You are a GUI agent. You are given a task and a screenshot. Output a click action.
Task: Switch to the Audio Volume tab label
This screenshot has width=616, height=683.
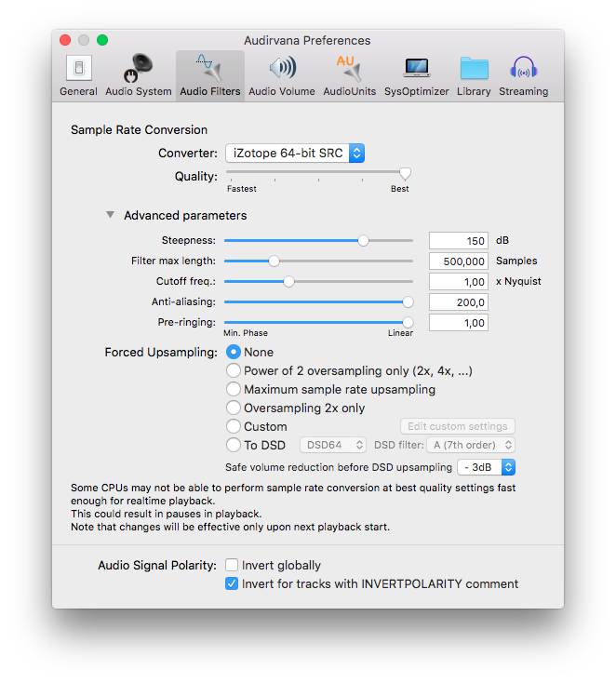click(282, 91)
